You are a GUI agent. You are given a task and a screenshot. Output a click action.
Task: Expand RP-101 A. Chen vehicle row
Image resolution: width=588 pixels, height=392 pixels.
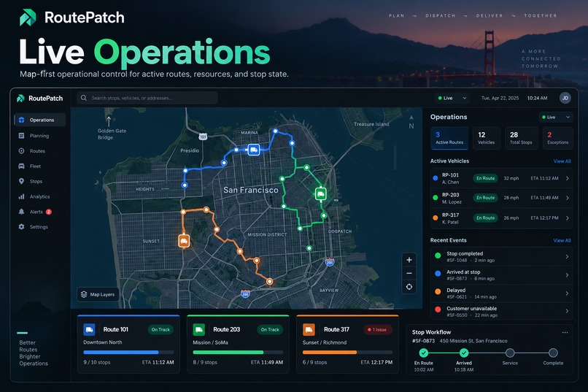tap(501, 179)
